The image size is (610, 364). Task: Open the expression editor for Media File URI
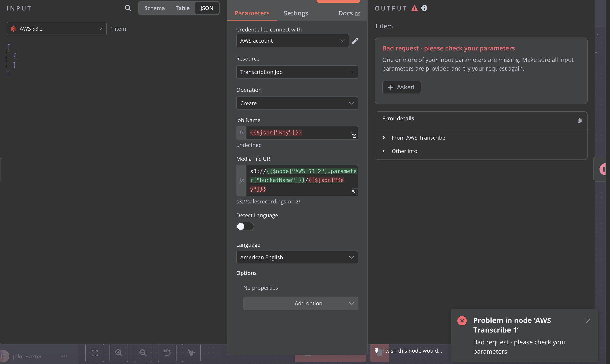coord(354,192)
